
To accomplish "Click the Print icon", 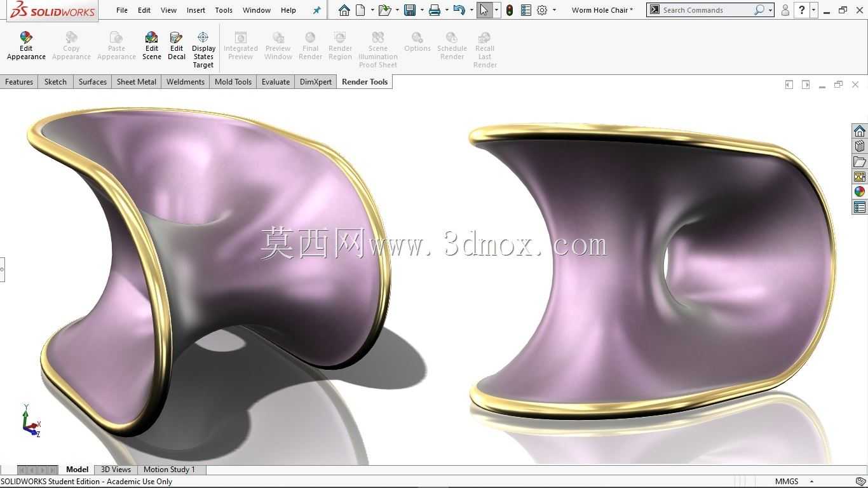I will click(x=435, y=10).
